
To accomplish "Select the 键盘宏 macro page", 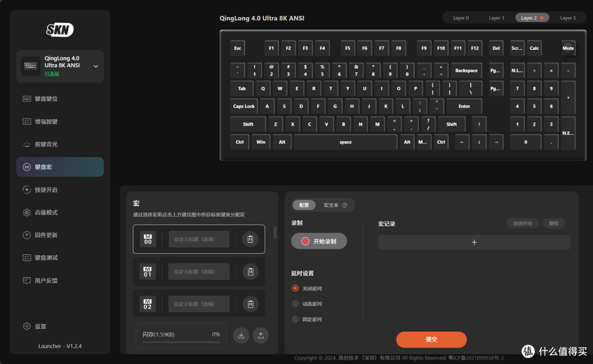I will tap(60, 167).
